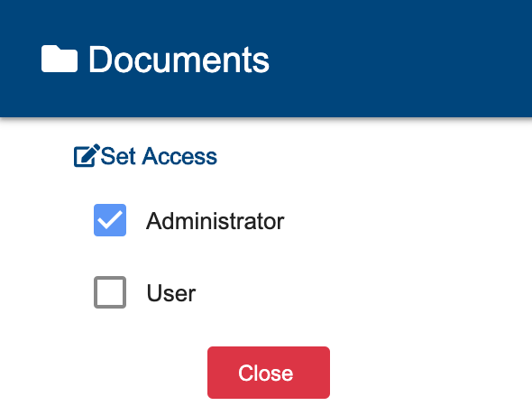This screenshot has height=415, width=532.
Task: Click the word Access in Set Access
Action: point(179,156)
